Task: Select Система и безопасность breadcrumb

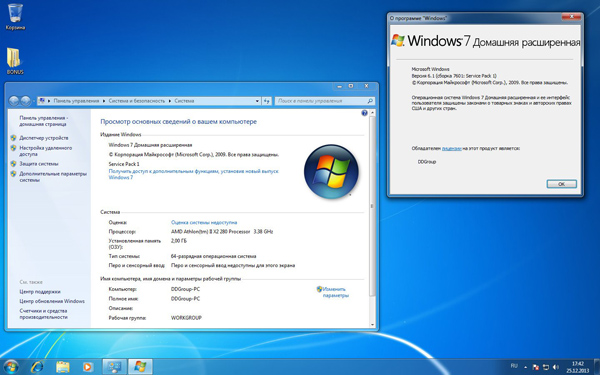Action: click(137, 101)
